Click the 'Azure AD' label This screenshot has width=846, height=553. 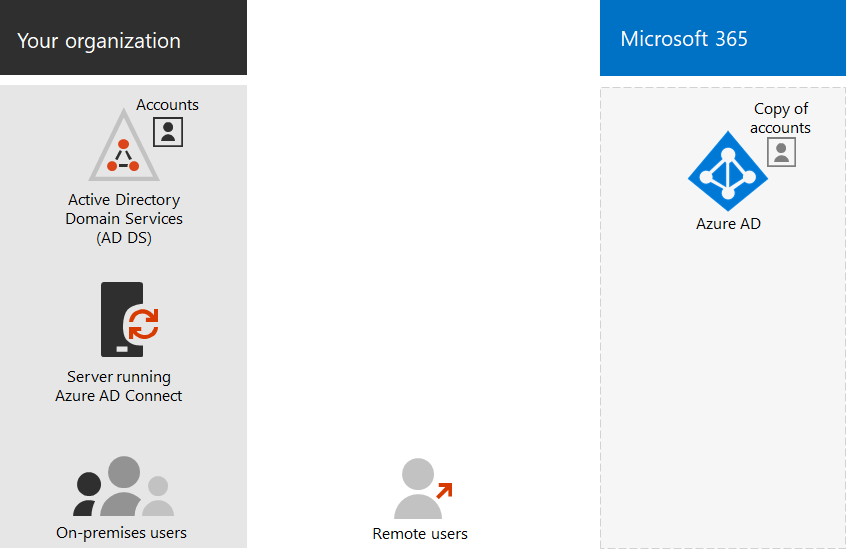(x=728, y=224)
